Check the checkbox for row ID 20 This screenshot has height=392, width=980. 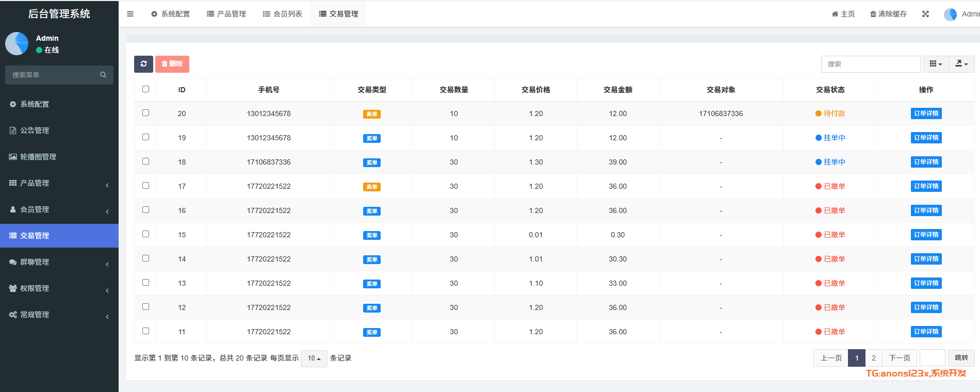(x=145, y=113)
